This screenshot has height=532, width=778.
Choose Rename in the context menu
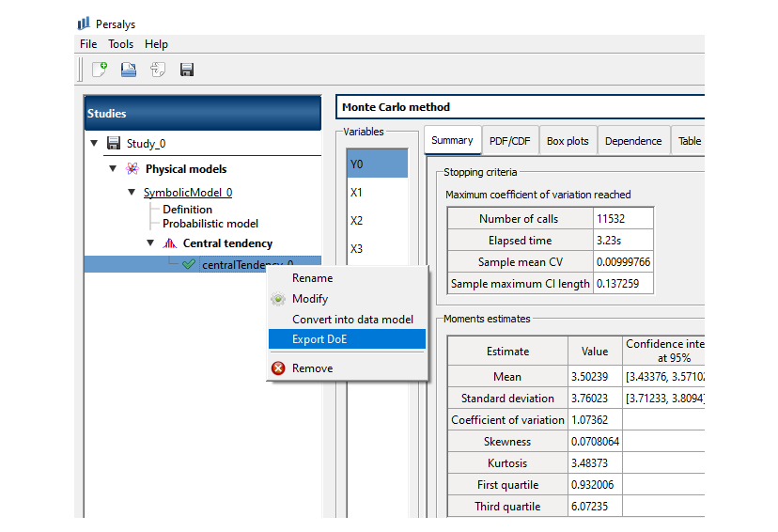coord(312,278)
